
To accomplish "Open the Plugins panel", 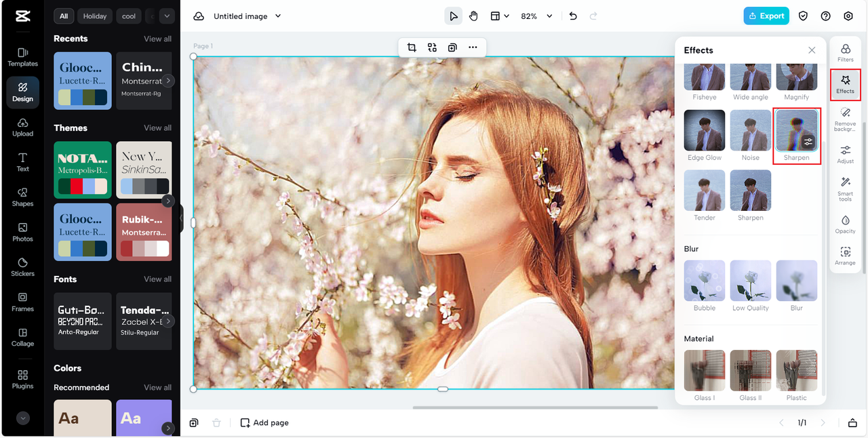I will pos(22,379).
